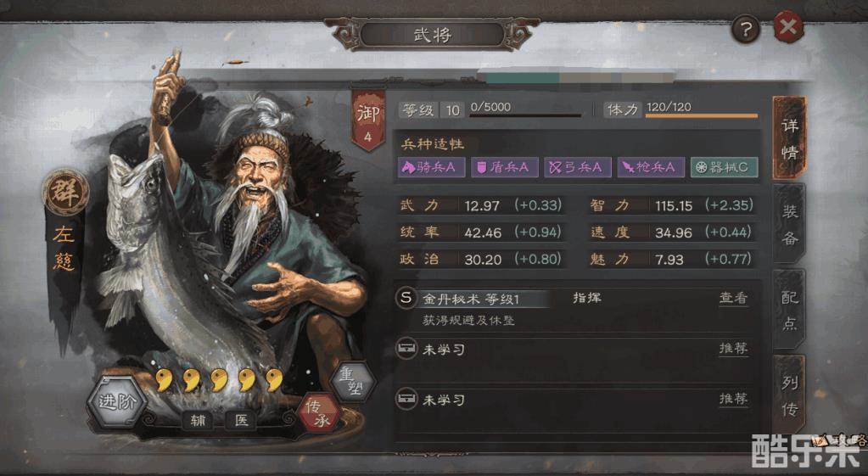Select the 群 faction emblem

[x=65, y=192]
